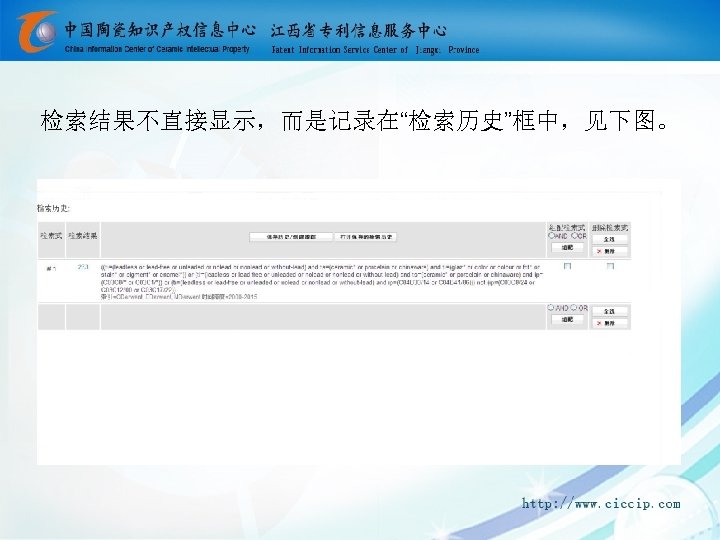Click the #1 search query number
This screenshot has width=720, height=540.
tap(51, 269)
